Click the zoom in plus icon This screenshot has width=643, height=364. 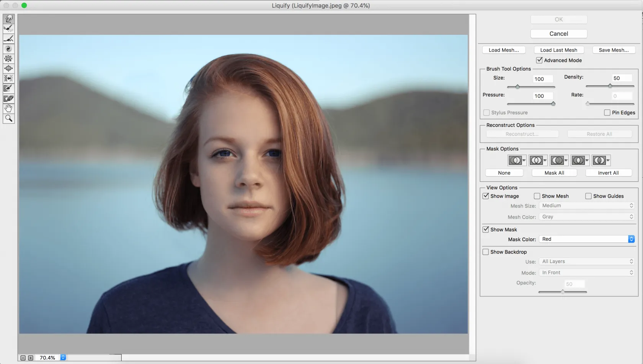point(31,358)
